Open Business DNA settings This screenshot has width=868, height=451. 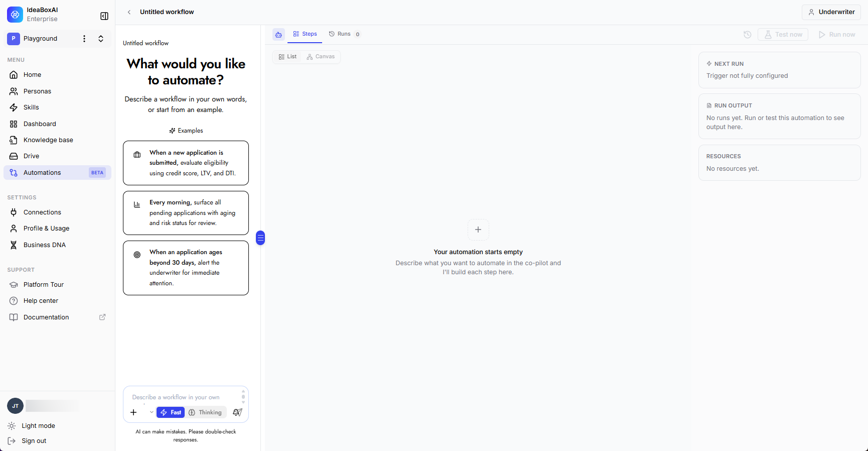57,245
